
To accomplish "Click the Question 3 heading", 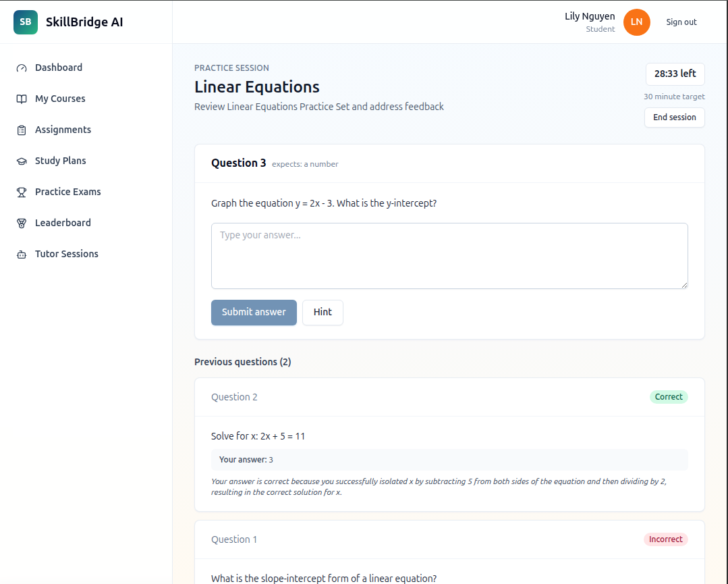I will [239, 163].
